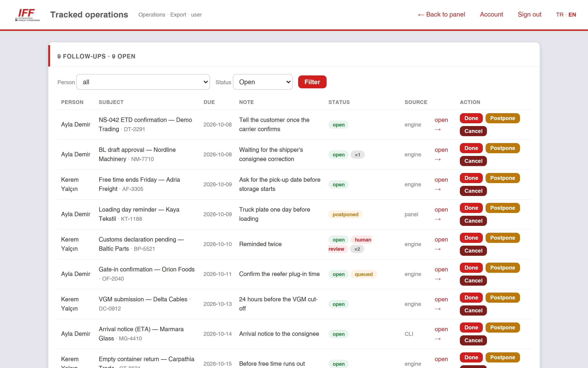The width and height of the screenshot is (588, 368).
Task: Click the red Filter button
Action: click(312, 82)
